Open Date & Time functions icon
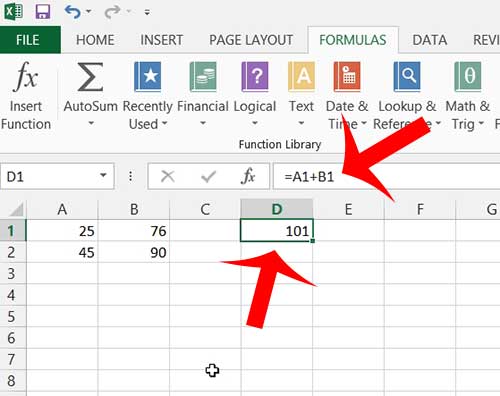Image resolution: width=500 pixels, height=396 pixels. [347, 77]
